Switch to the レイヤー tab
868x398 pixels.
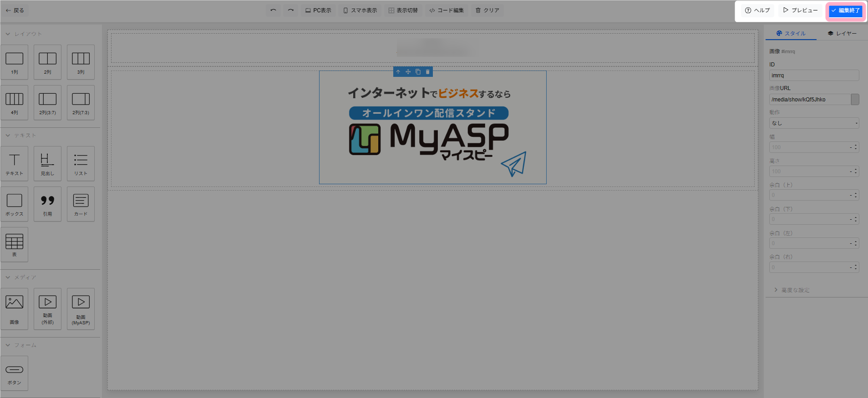[x=842, y=33]
